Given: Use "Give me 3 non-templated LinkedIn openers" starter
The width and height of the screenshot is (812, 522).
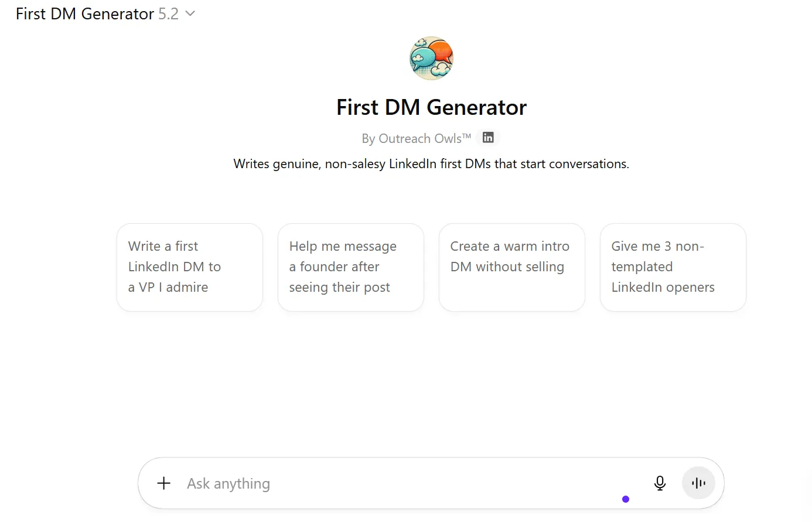Looking at the screenshot, I should pos(673,267).
